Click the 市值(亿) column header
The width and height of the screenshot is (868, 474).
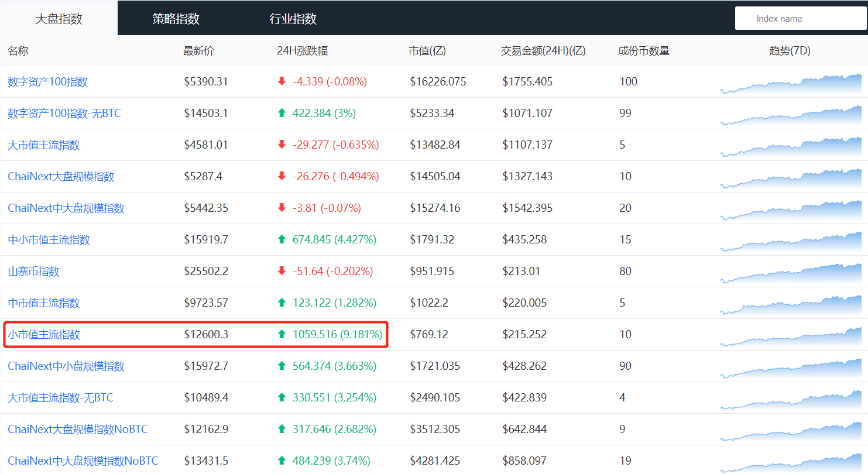click(x=427, y=51)
